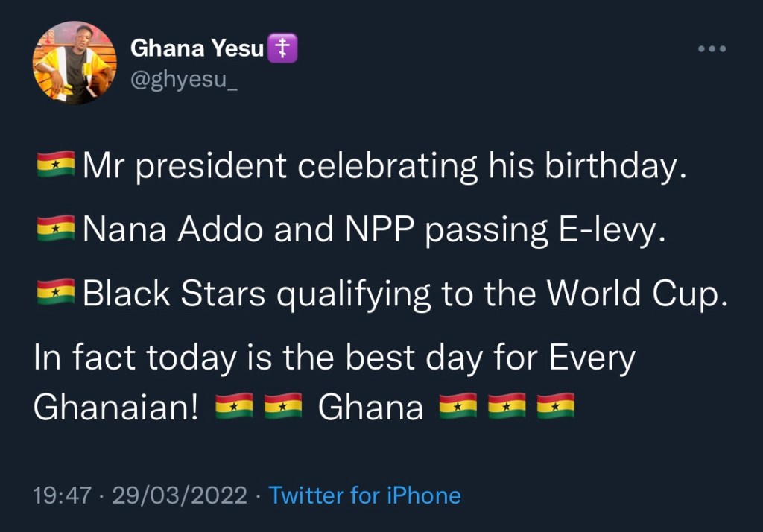Select the "Black Stars qualifying to the World Cup" line

click(x=404, y=294)
